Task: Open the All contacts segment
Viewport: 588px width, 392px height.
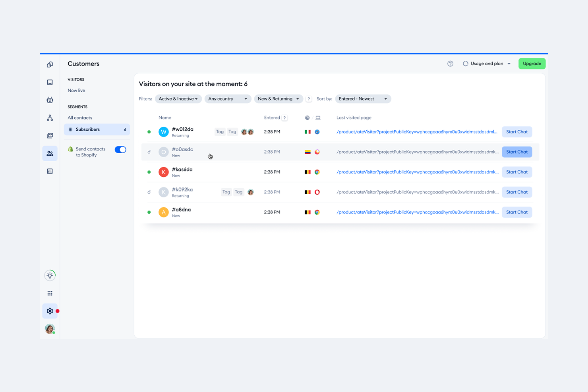Action: click(80, 118)
